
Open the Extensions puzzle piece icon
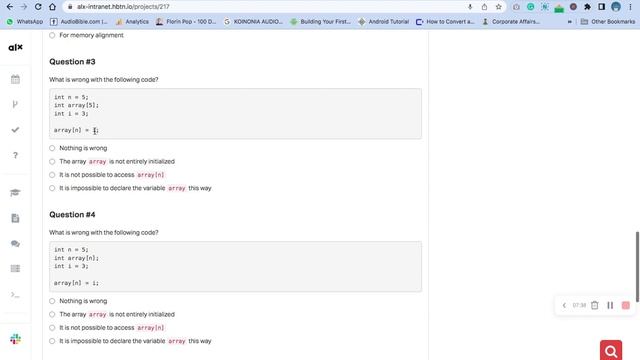click(587, 7)
